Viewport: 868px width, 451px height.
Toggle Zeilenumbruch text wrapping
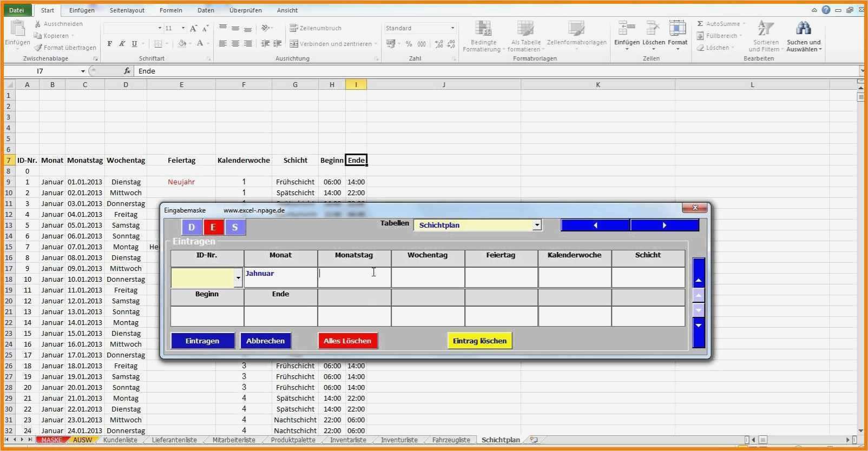315,28
